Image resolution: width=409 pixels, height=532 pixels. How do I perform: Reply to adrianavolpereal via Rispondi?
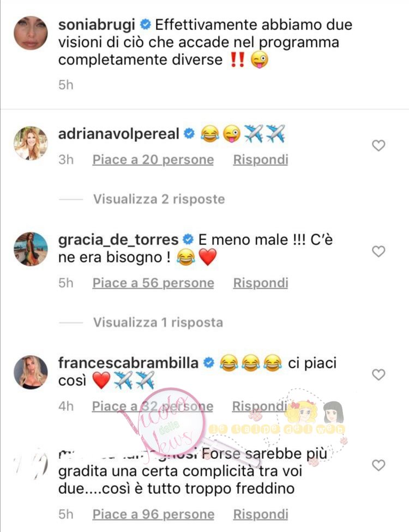tap(261, 159)
